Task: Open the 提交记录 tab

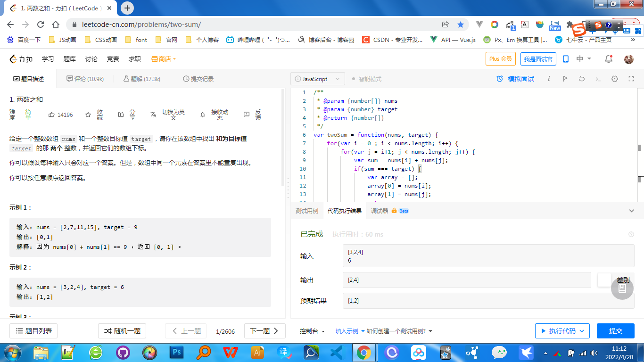Action: (198, 79)
